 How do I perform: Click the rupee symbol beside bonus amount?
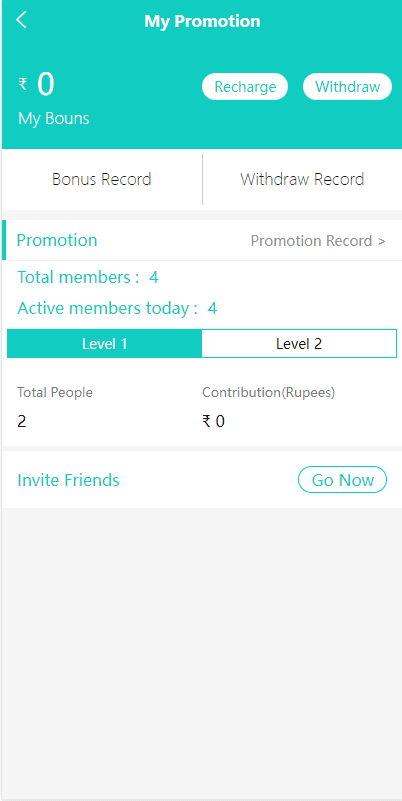[22, 84]
